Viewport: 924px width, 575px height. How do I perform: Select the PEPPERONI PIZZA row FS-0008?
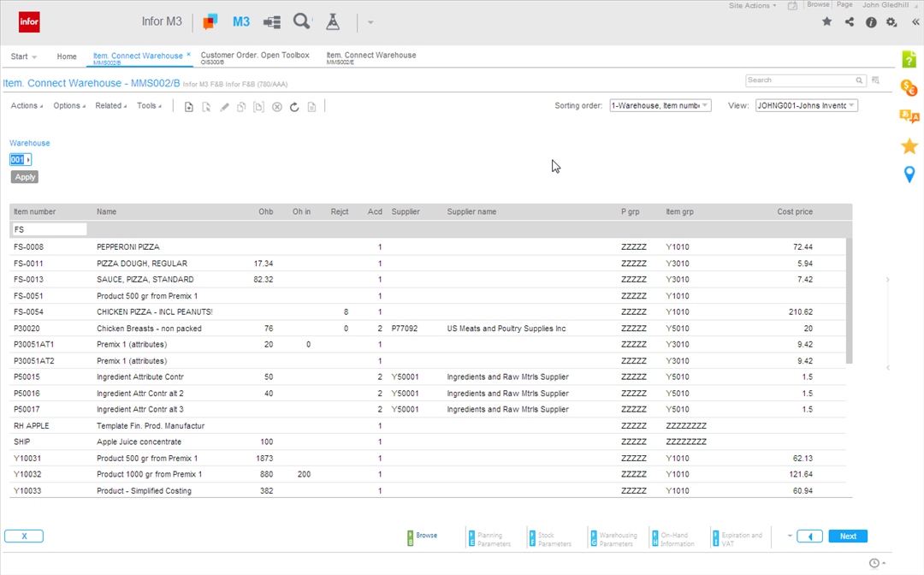[128, 247]
